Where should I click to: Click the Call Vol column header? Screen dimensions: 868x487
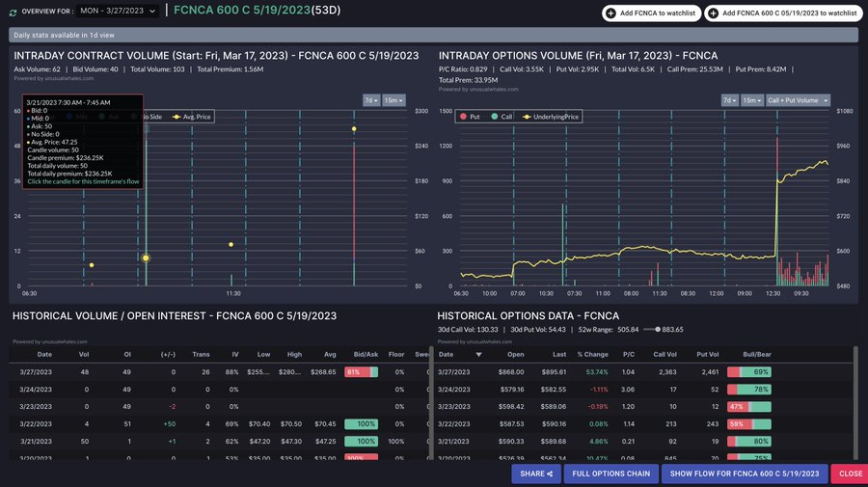pyautogui.click(x=665, y=354)
